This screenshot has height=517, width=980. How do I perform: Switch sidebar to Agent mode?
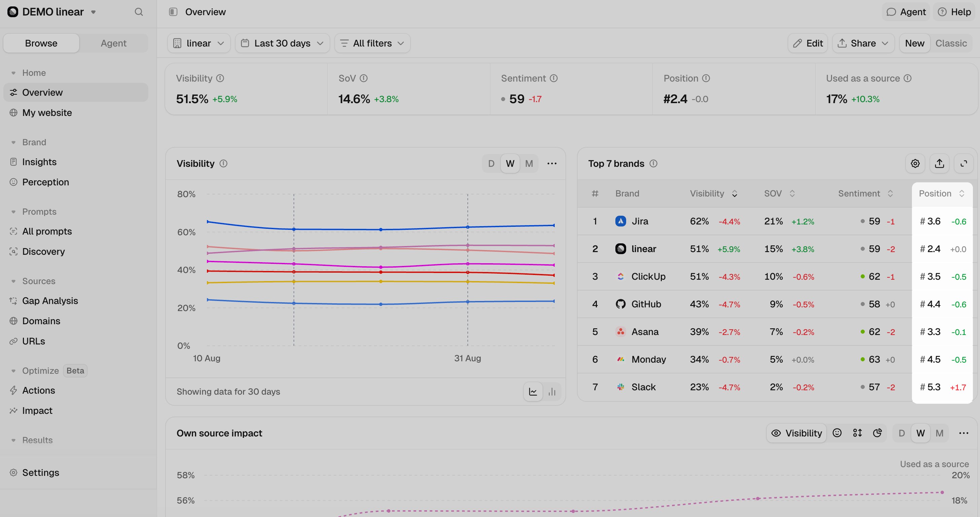click(113, 43)
